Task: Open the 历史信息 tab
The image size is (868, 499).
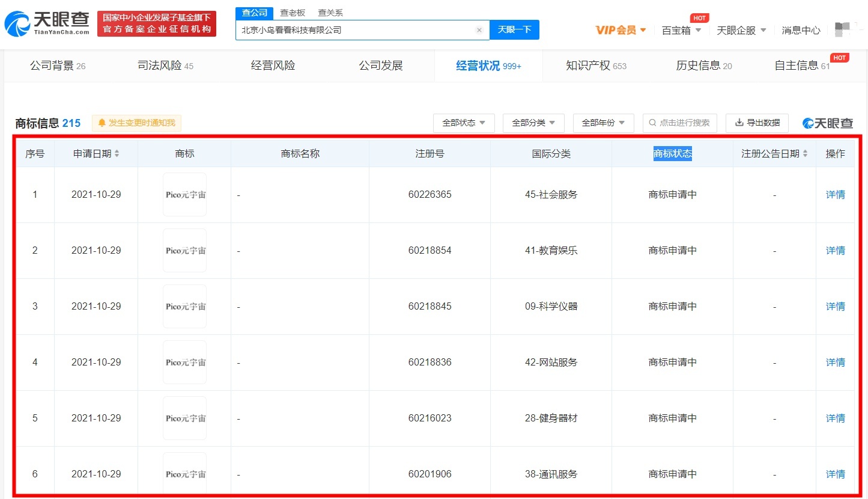Action: [704, 66]
